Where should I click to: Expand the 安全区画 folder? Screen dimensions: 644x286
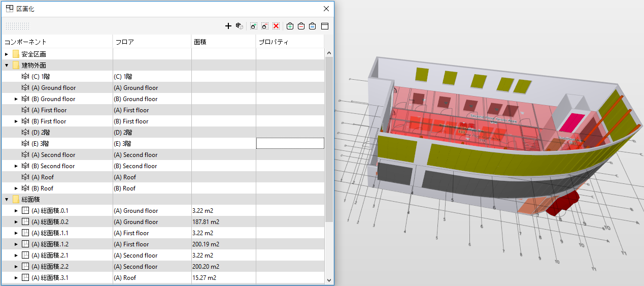click(x=7, y=54)
